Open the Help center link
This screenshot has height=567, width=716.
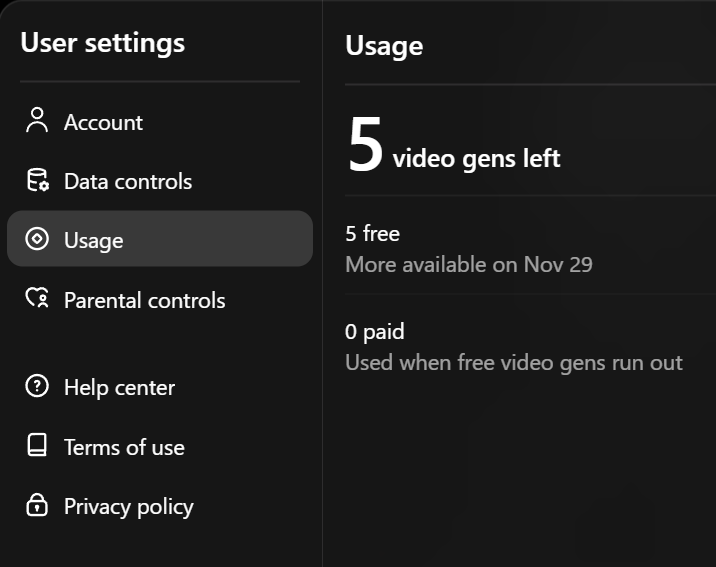tap(119, 387)
